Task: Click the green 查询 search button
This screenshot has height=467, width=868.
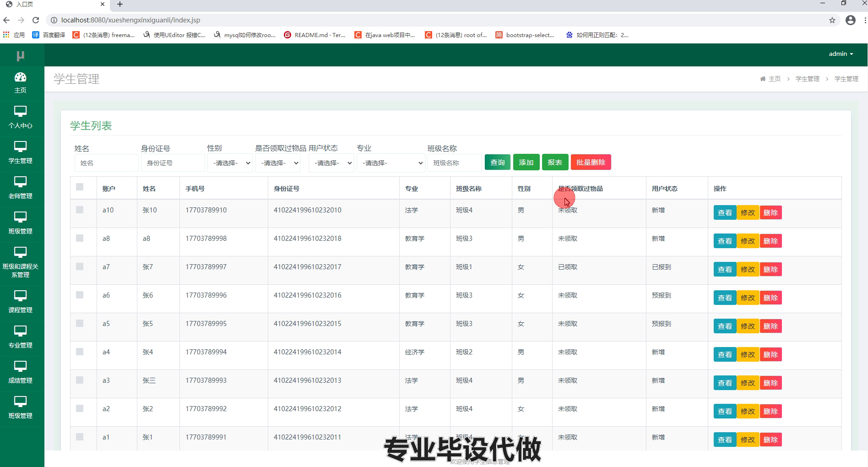Action: (498, 163)
